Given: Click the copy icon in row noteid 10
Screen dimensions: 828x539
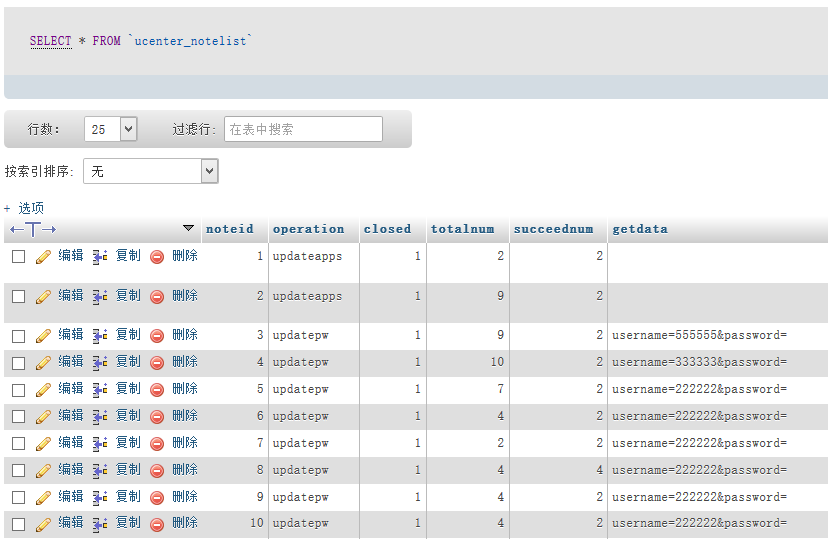Looking at the screenshot, I should tap(100, 524).
